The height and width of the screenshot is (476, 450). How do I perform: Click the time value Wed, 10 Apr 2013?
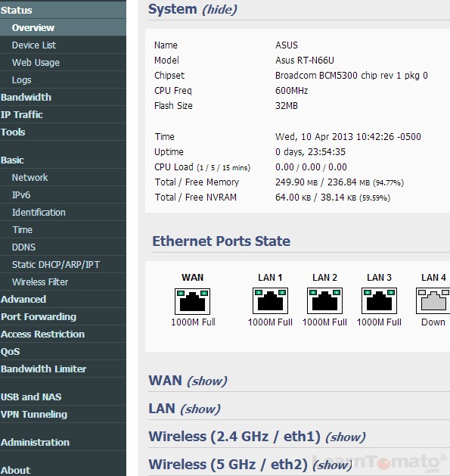(348, 137)
